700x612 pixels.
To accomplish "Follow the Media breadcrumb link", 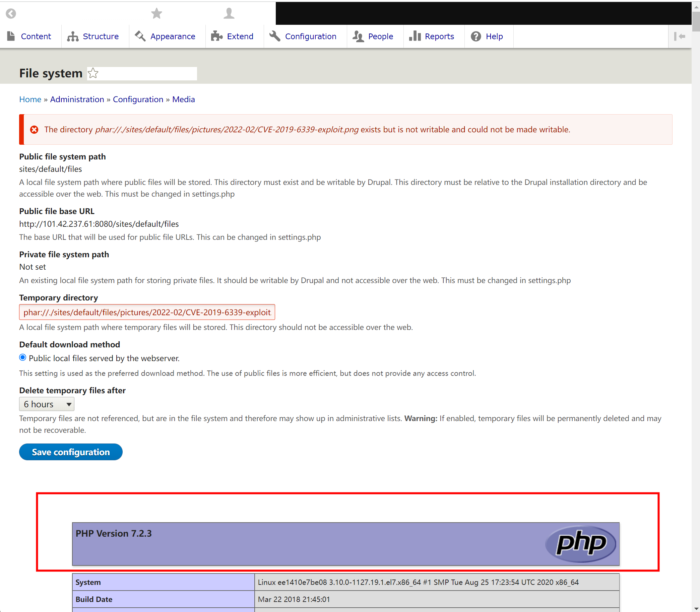I will click(x=183, y=99).
